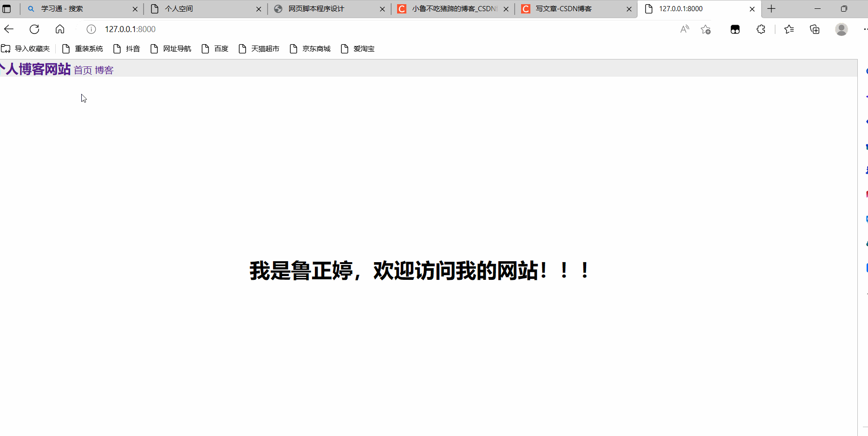Close the 127.0.0.1:8000 tab
868x436 pixels.
coord(752,9)
